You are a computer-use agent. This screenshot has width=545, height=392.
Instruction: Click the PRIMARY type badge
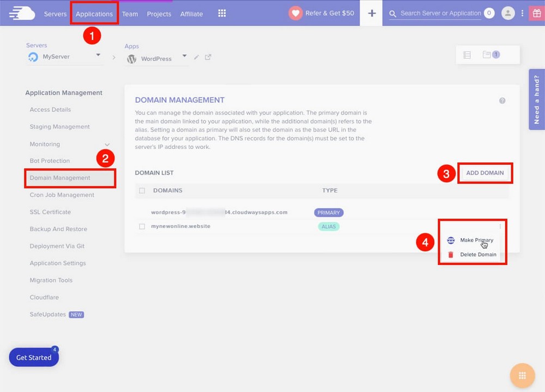pyautogui.click(x=329, y=213)
